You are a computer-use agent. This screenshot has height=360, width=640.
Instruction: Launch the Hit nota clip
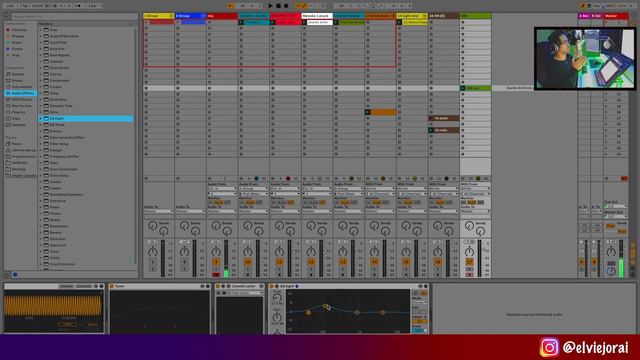click(x=431, y=130)
